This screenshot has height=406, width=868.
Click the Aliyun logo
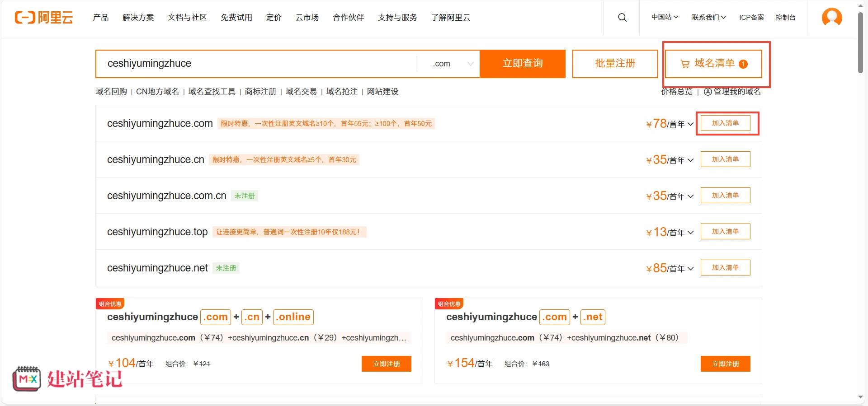pyautogui.click(x=44, y=18)
